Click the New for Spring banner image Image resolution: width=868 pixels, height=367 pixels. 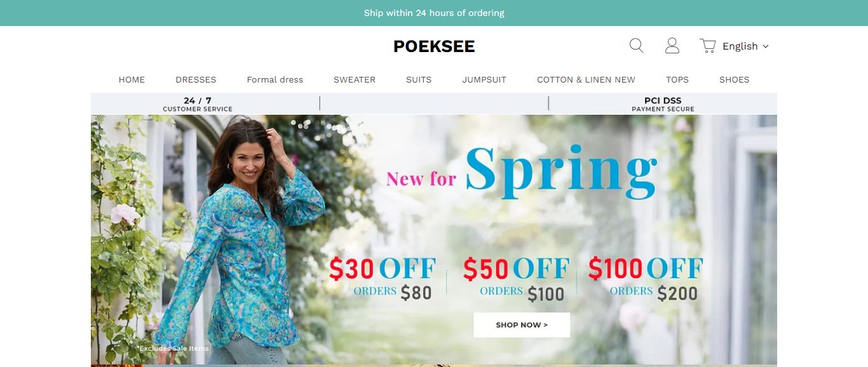[434, 240]
